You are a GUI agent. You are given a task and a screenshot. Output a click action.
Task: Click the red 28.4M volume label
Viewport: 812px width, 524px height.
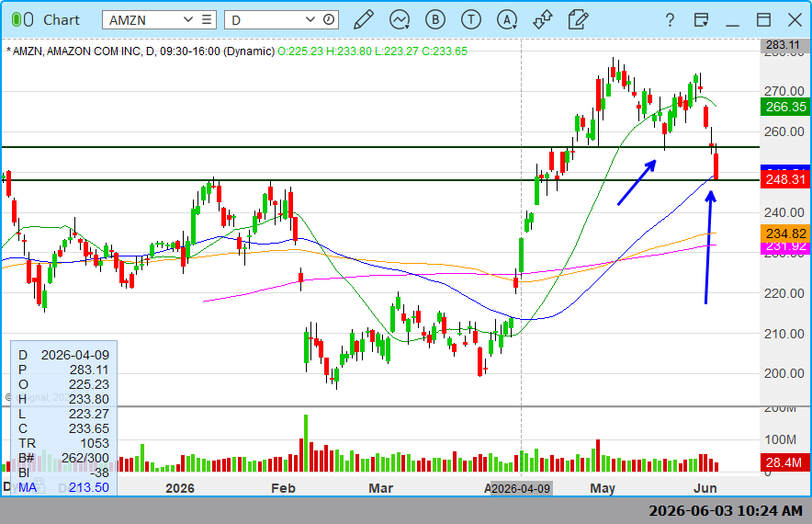coord(784,462)
